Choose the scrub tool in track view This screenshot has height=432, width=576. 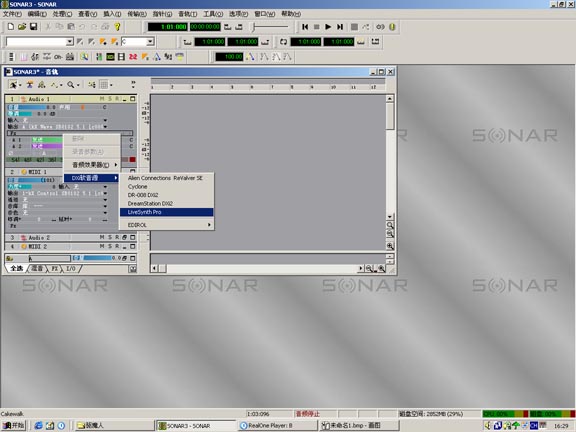point(42,85)
